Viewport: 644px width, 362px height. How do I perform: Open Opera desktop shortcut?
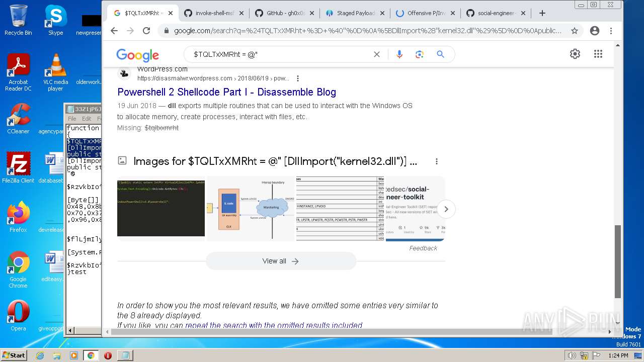[x=18, y=316]
